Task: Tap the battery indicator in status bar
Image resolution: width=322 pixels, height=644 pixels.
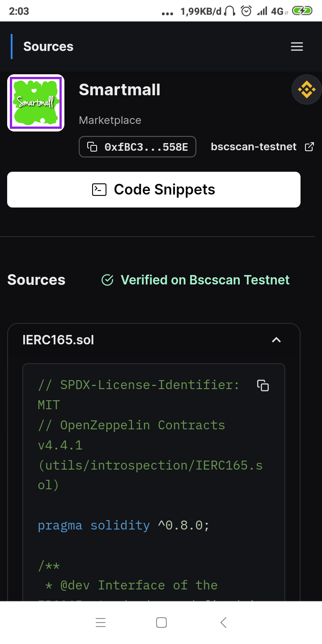Action: 302,11
